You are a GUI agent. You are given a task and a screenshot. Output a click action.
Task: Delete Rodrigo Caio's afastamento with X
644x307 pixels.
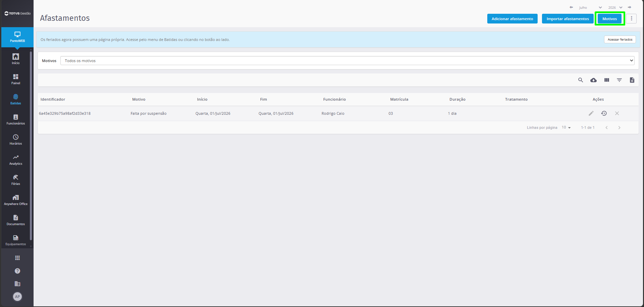click(617, 113)
